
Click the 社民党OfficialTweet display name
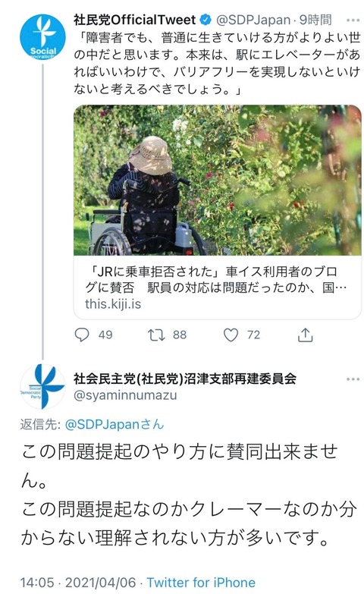[x=135, y=20]
